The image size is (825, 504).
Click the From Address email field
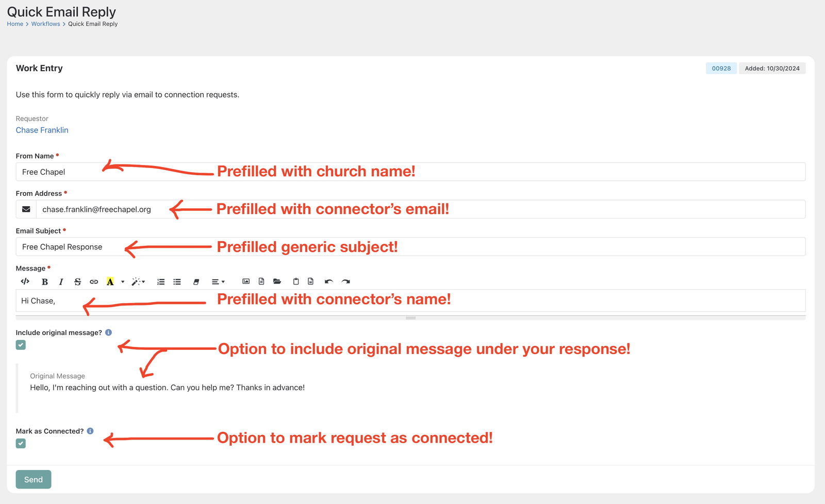click(x=420, y=209)
